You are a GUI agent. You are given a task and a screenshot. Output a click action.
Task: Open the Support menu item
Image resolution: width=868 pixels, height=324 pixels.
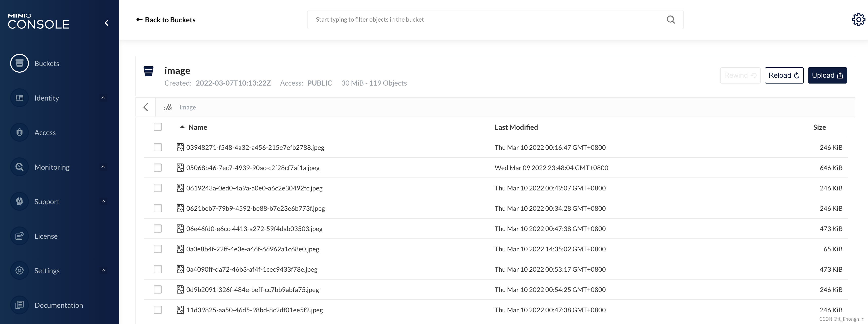point(47,202)
